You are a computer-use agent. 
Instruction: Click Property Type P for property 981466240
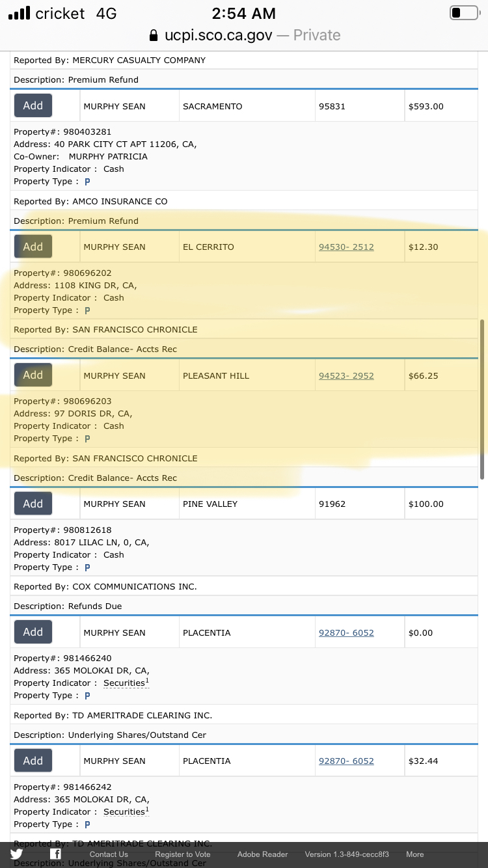[x=87, y=696]
